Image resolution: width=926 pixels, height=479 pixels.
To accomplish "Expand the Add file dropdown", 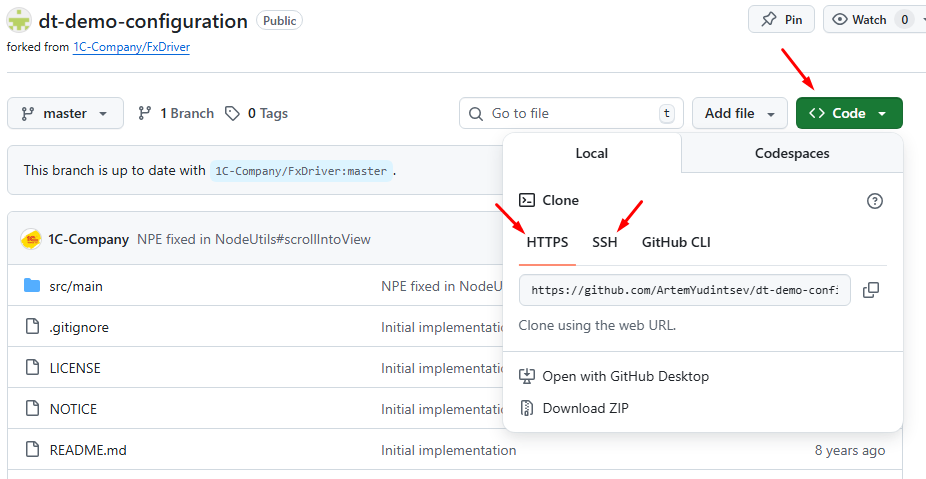I will 739,113.
